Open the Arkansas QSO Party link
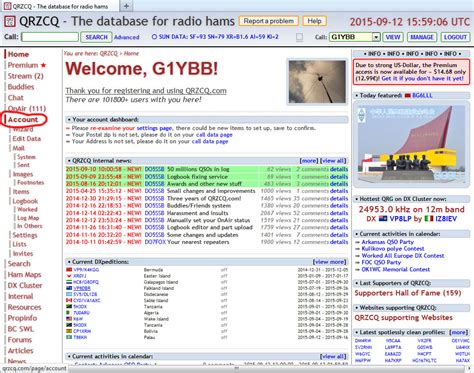 pos(388,242)
